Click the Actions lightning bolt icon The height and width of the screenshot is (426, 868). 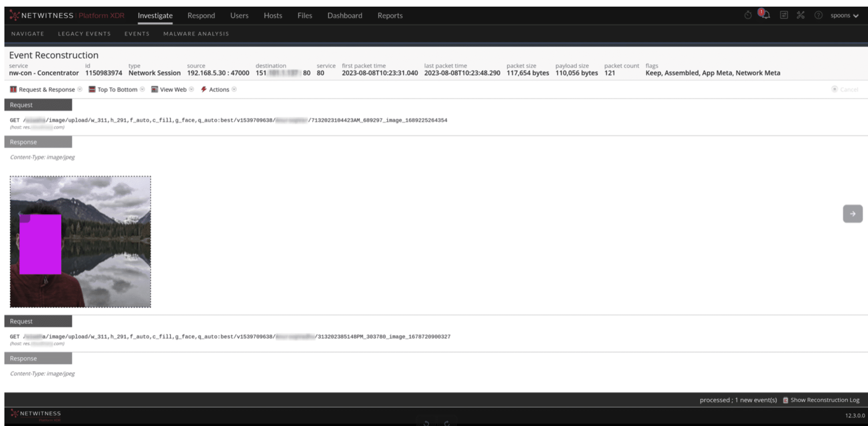point(204,90)
